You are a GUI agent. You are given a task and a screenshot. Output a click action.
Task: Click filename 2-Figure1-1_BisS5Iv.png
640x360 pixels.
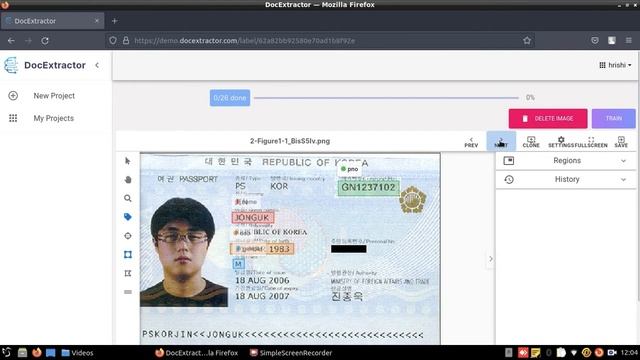290,141
